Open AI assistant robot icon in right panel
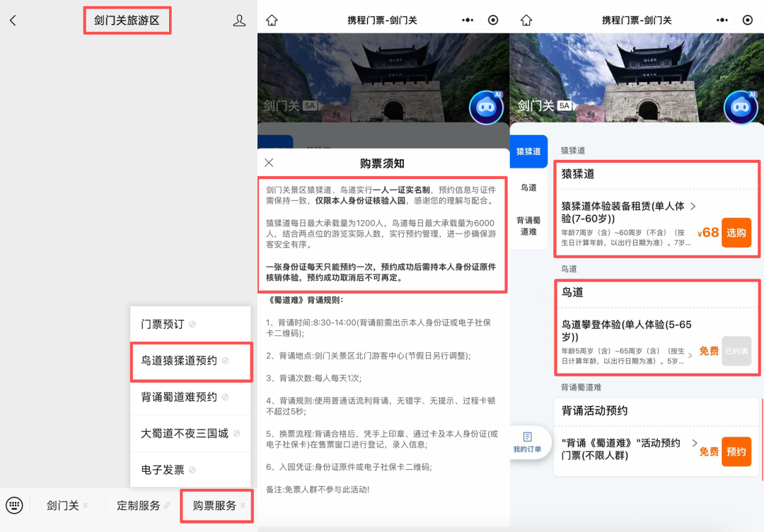 (x=741, y=108)
